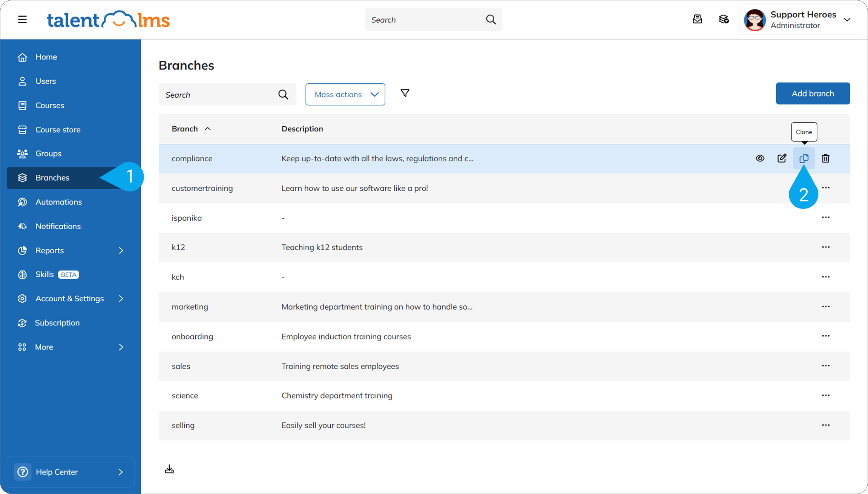The width and height of the screenshot is (868, 494).
Task: Export the list with download icon
Action: [x=169, y=469]
